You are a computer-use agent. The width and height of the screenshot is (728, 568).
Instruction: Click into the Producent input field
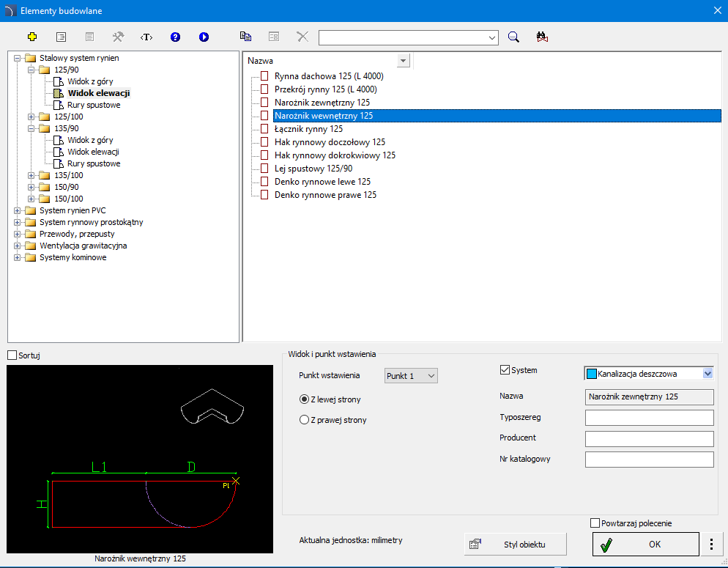(x=649, y=438)
